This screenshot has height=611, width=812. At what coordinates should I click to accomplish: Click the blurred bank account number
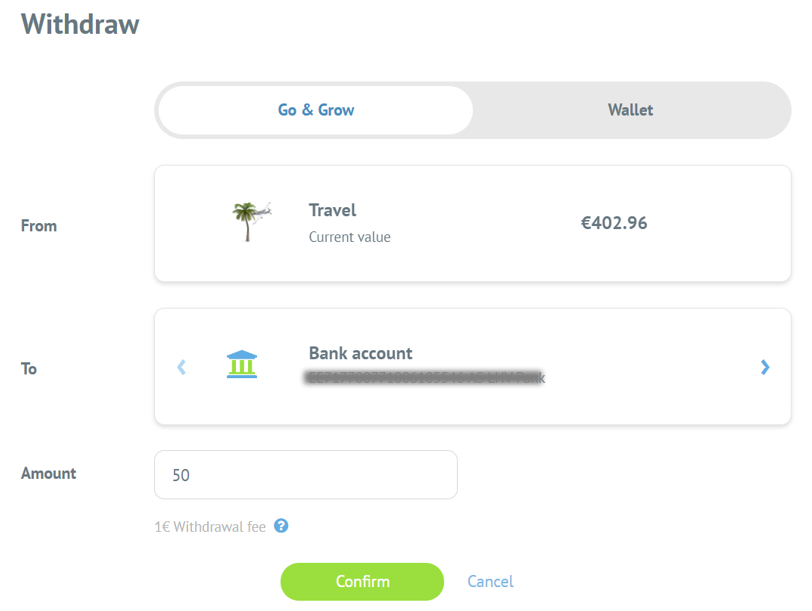point(425,378)
